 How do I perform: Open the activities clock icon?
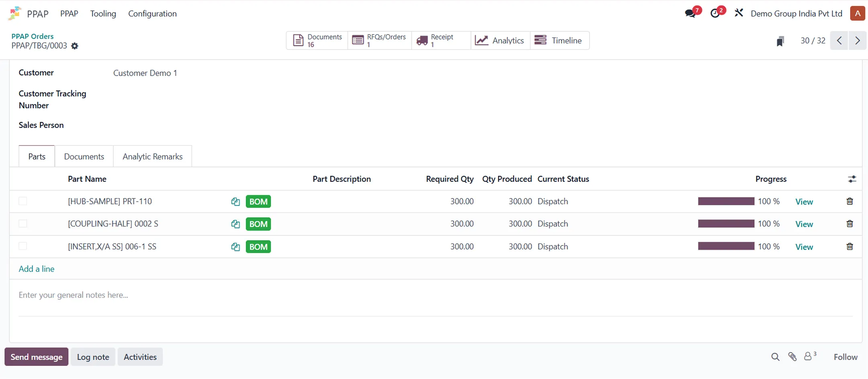point(715,13)
